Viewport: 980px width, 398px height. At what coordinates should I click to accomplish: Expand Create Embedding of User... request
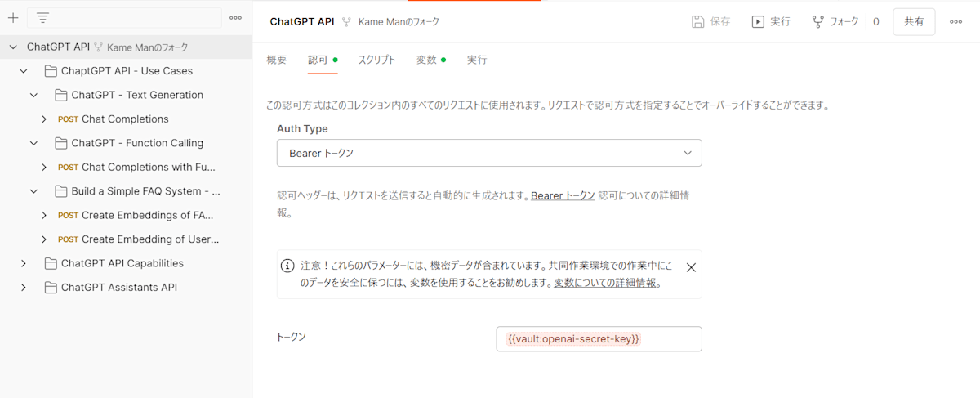44,239
